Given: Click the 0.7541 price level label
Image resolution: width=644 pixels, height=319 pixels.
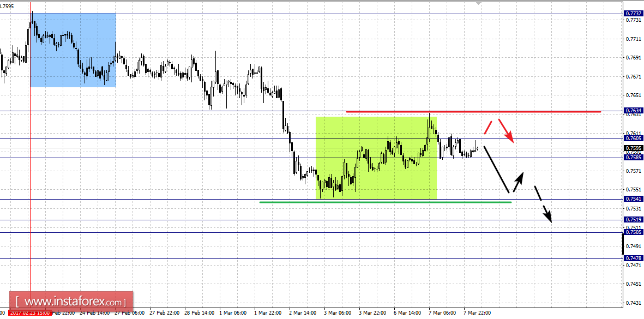Looking at the screenshot, I should [634, 199].
